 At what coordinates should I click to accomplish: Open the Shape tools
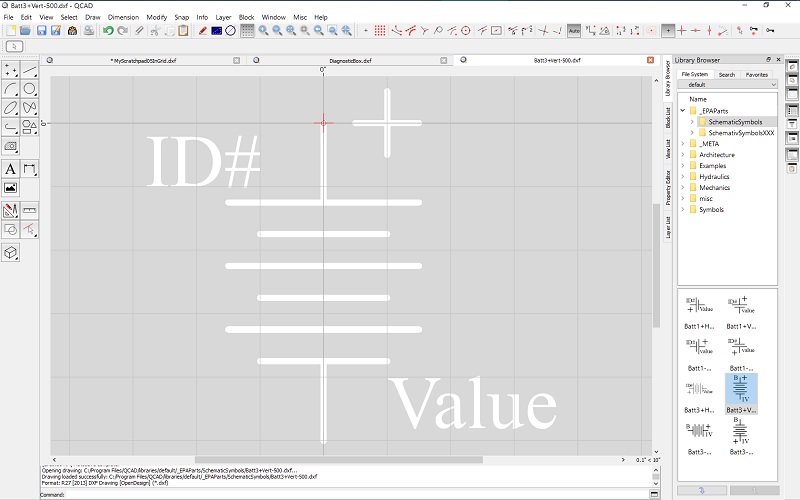click(x=30, y=126)
